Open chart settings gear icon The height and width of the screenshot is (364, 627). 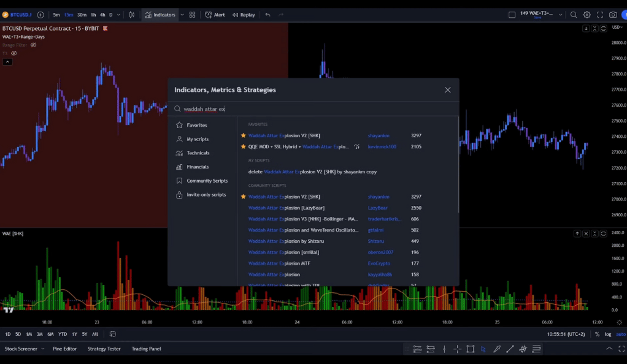(x=587, y=15)
